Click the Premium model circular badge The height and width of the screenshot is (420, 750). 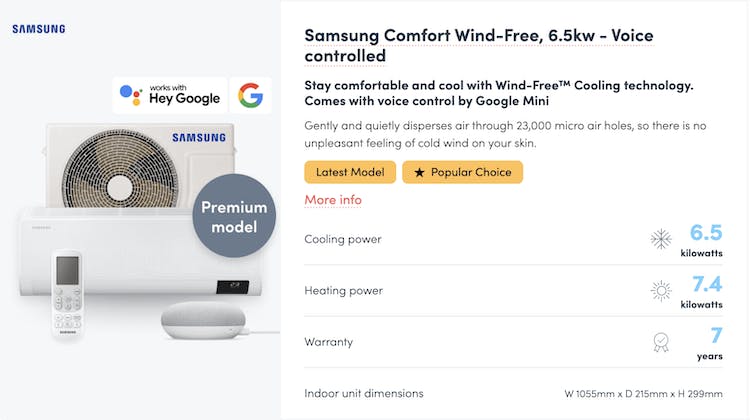234,216
